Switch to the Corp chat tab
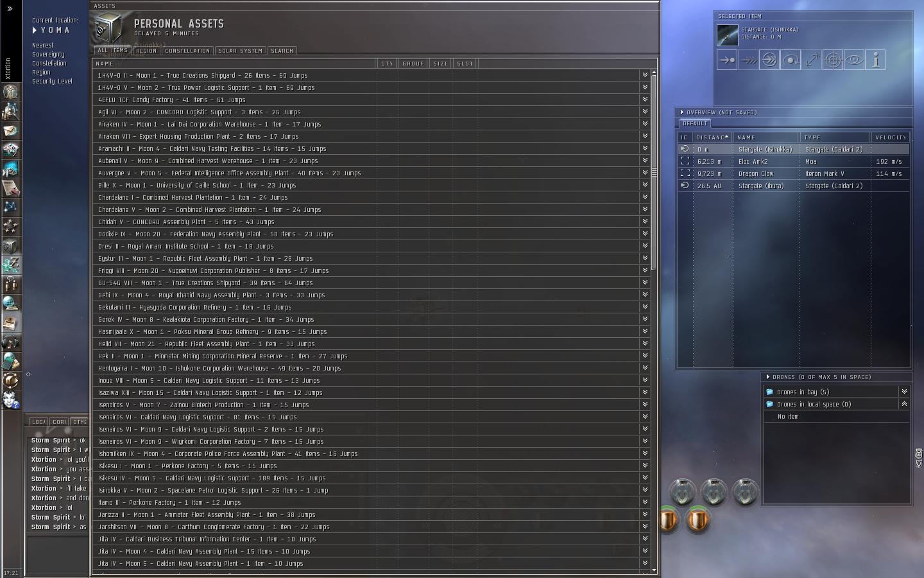The height and width of the screenshot is (578, 924). coord(59,422)
